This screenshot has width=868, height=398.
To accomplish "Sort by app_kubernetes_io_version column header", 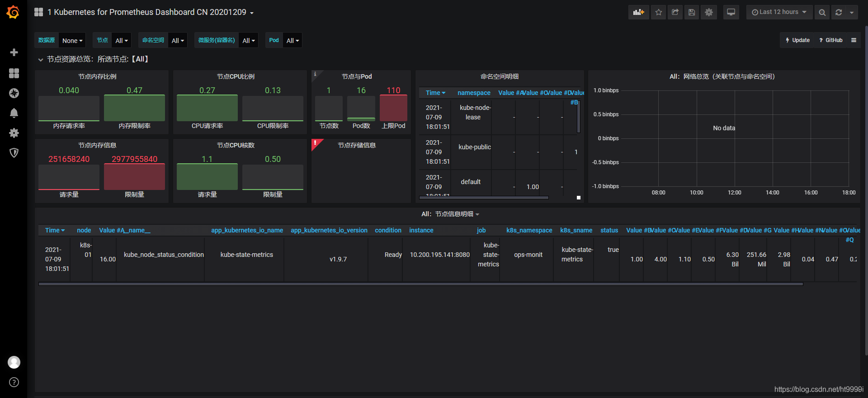I will (x=329, y=230).
